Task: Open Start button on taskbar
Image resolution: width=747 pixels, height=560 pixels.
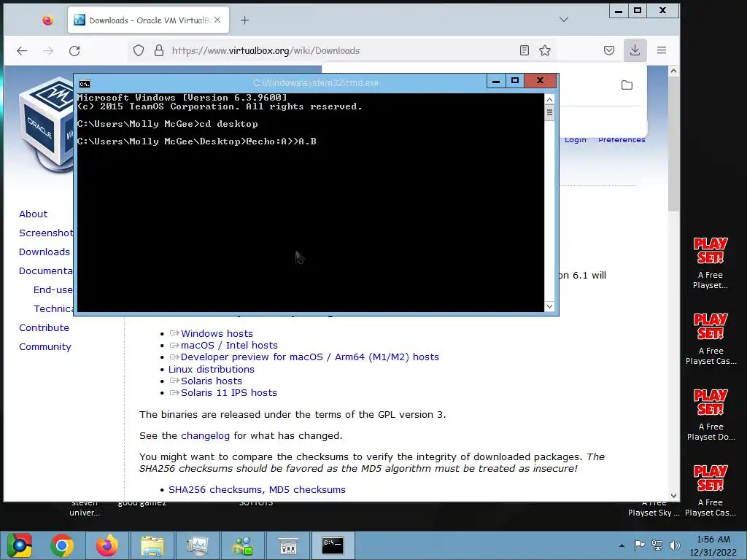Action: click(x=19, y=545)
